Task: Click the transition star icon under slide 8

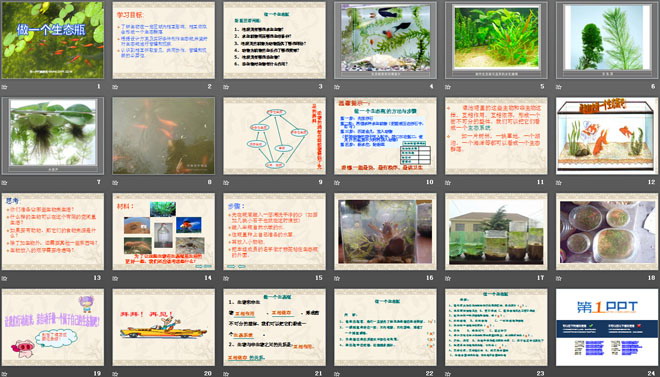Action: (x=115, y=183)
